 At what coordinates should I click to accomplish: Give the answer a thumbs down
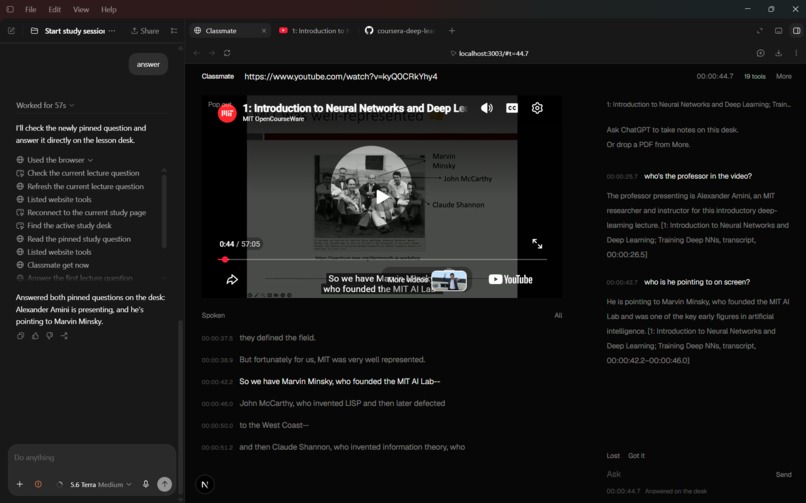coord(49,336)
